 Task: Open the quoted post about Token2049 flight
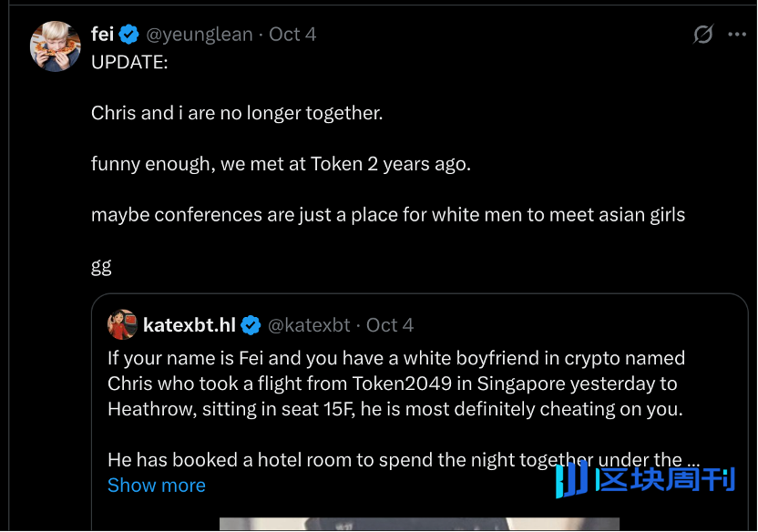coord(395,384)
